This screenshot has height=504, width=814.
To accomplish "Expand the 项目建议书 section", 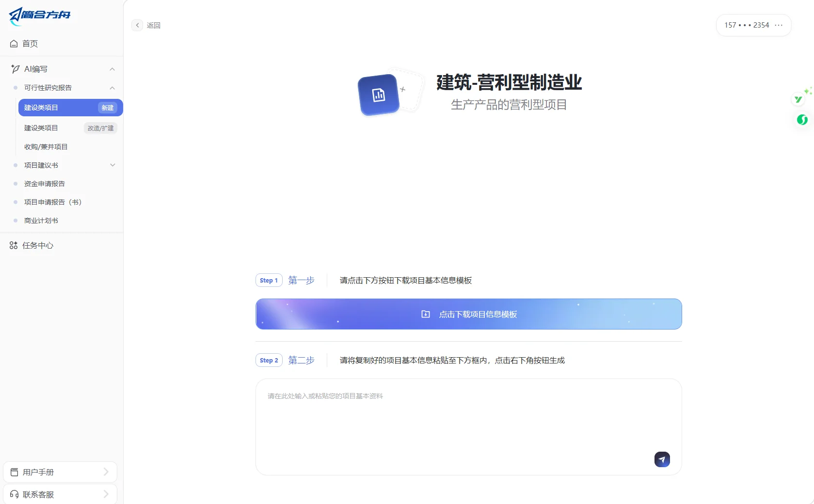I will click(x=112, y=165).
